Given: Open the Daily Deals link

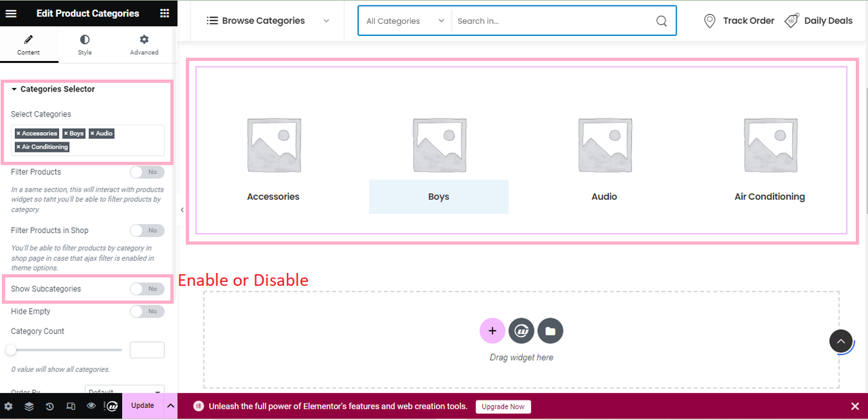Looking at the screenshot, I should 828,21.
